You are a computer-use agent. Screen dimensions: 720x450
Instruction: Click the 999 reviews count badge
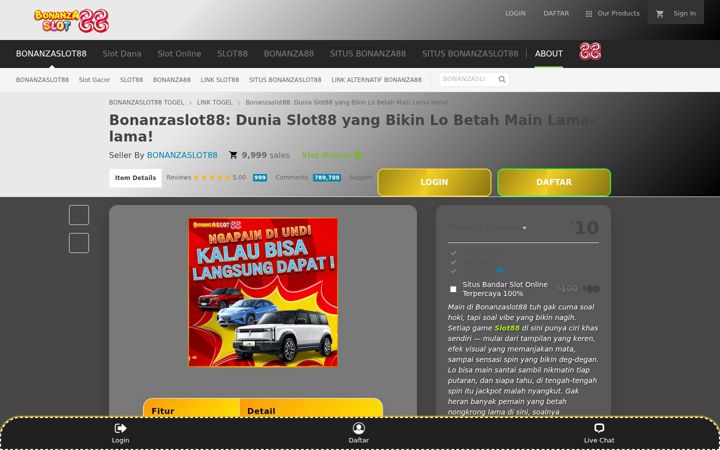[x=260, y=178]
